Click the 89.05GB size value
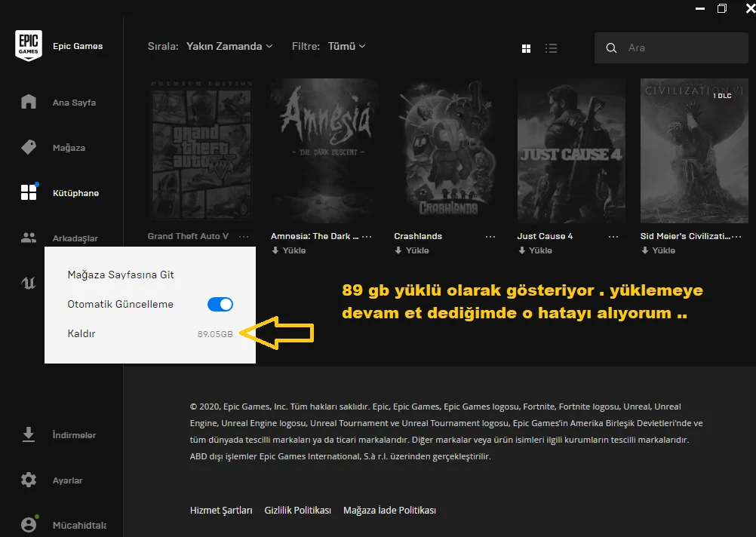The height and width of the screenshot is (537, 756). pyautogui.click(x=215, y=333)
